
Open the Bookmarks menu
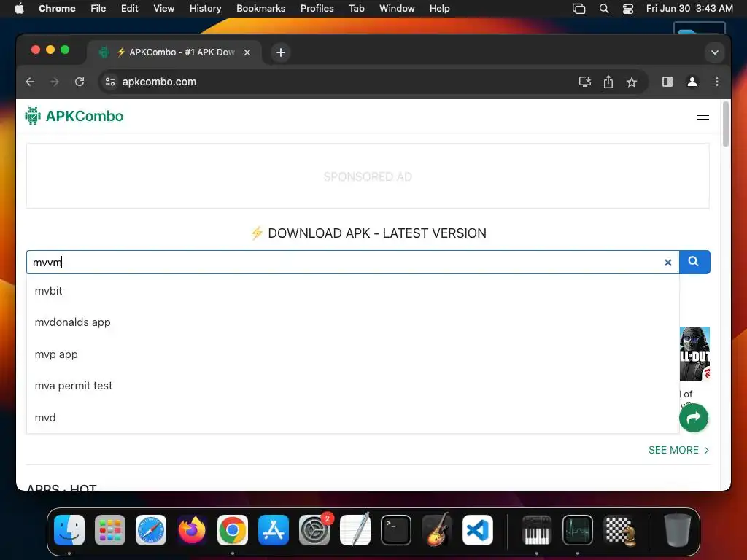coord(260,9)
